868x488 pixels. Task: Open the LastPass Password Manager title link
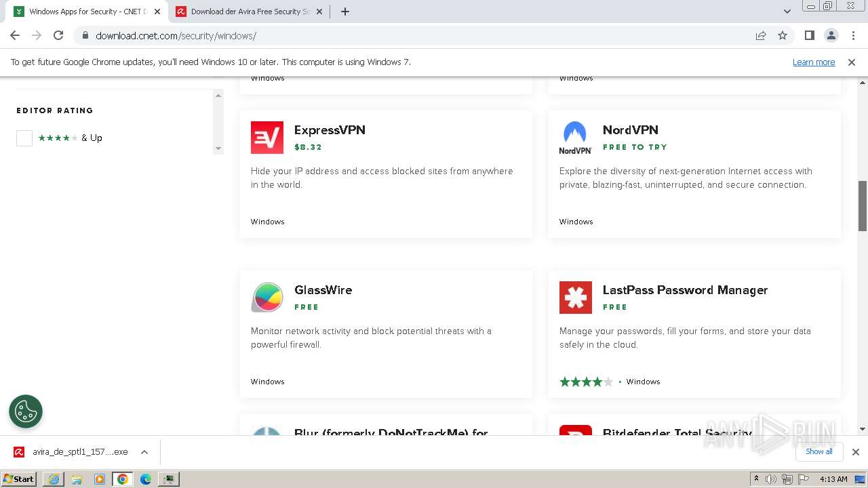point(685,290)
